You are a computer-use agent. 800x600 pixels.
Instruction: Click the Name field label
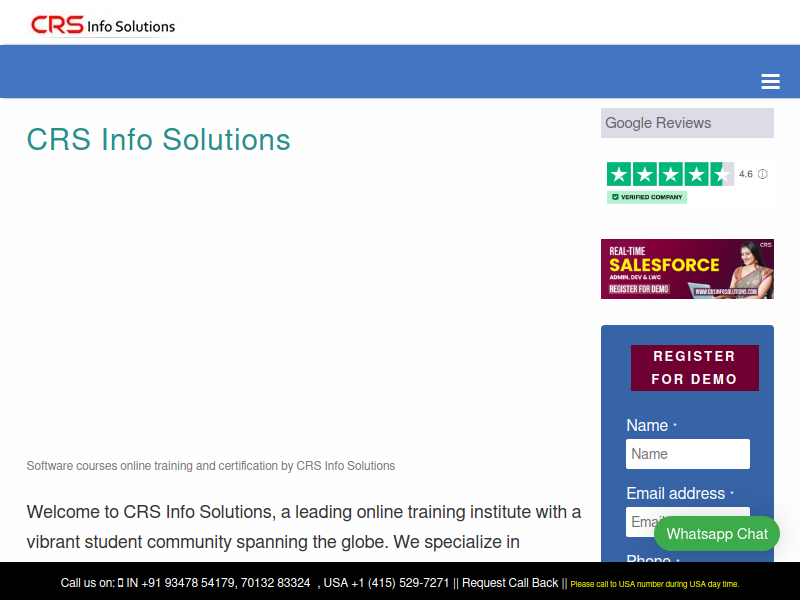(647, 425)
